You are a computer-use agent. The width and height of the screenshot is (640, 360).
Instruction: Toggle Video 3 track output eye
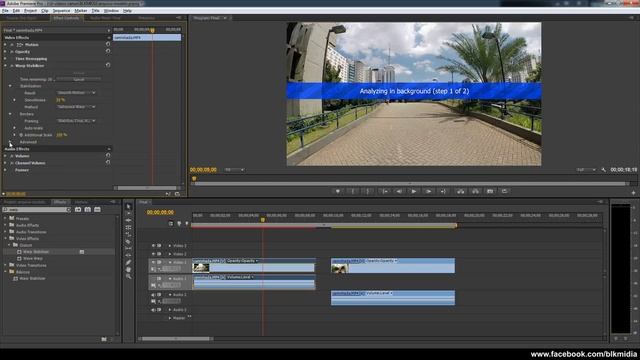coord(153,246)
